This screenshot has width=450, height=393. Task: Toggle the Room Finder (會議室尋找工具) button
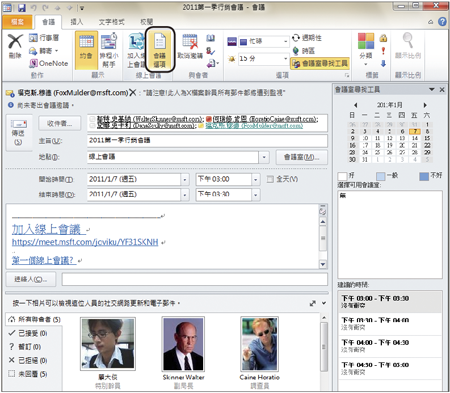pyautogui.click(x=320, y=63)
